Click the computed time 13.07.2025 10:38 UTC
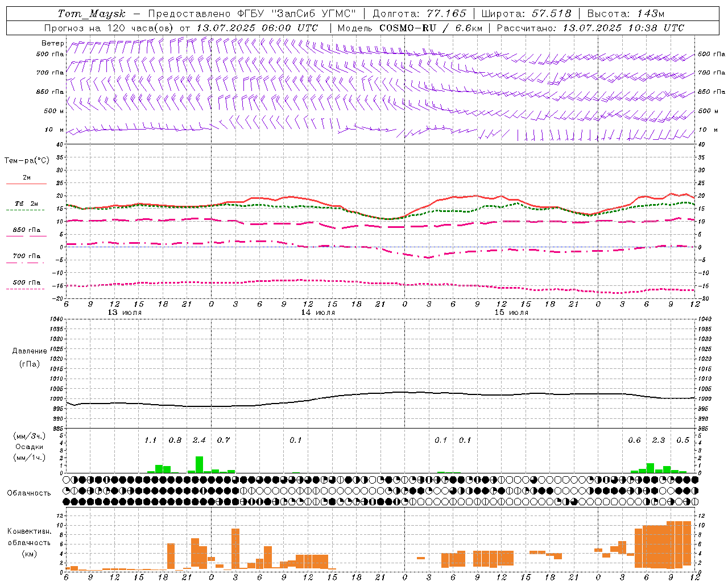This screenshot has height=582, width=728. pos(623,28)
